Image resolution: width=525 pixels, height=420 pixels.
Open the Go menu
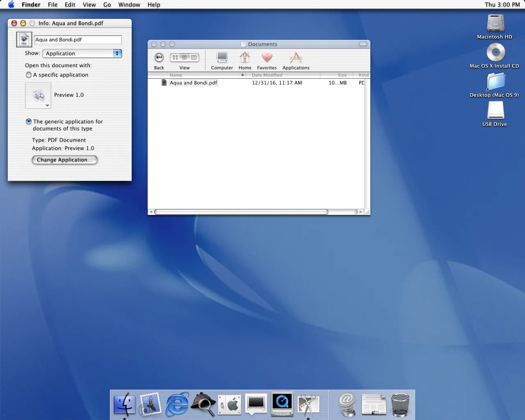coord(107,5)
